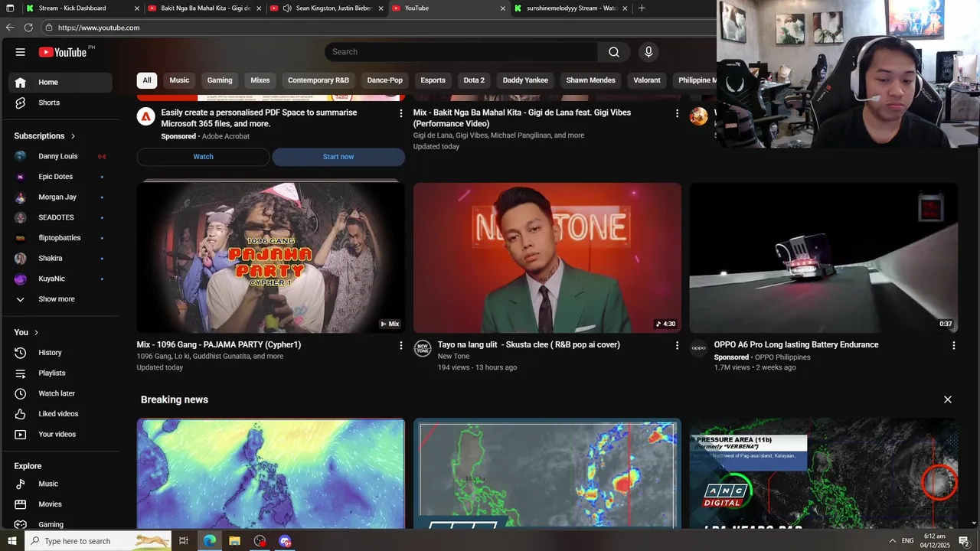Screen dimensions: 980x551
Task: Click the browser address bar URL
Action: [99, 28]
